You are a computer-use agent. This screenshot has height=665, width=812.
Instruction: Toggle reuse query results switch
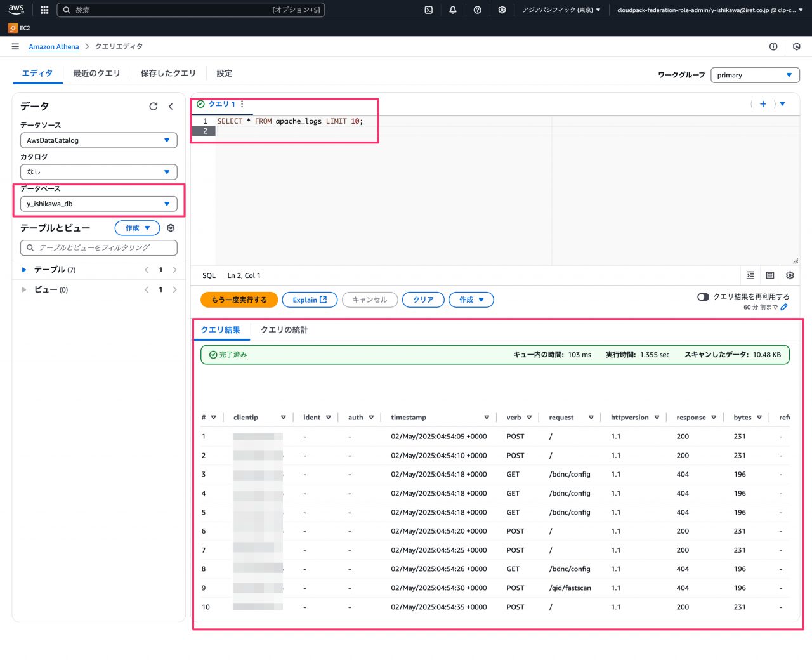703,296
